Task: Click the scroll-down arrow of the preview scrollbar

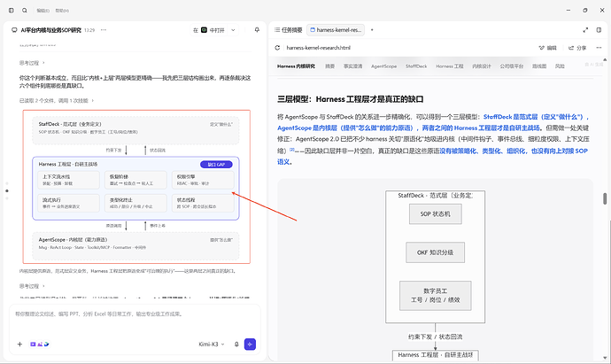Action: point(605,358)
